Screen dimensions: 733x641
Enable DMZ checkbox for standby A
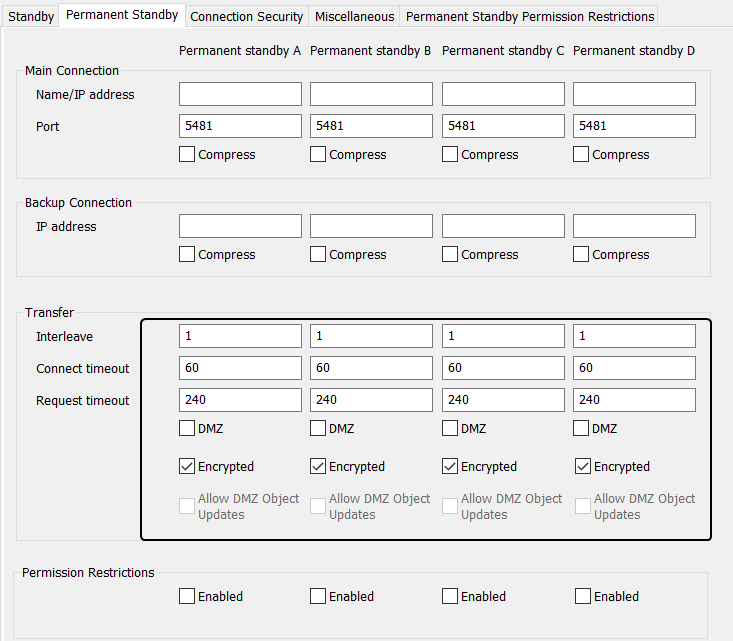tap(187, 429)
